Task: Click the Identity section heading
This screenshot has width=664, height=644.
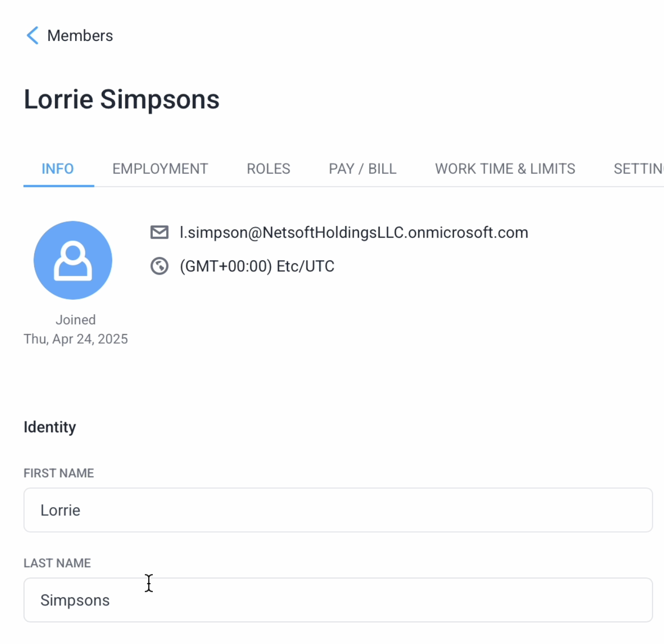Action: point(50,427)
